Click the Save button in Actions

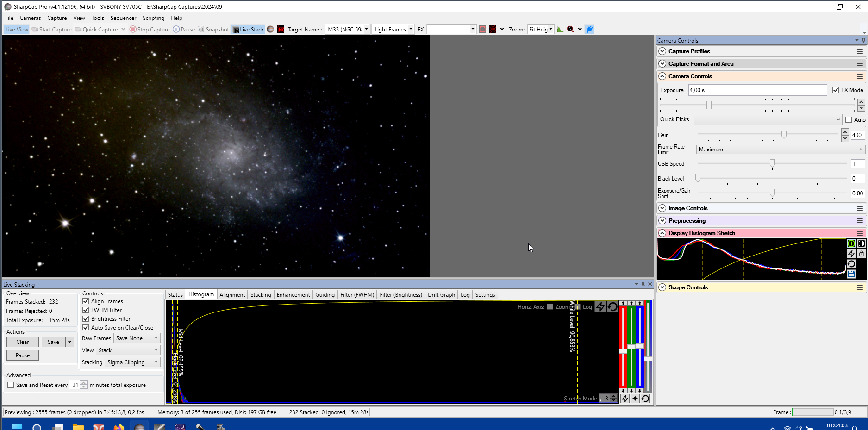click(x=54, y=342)
